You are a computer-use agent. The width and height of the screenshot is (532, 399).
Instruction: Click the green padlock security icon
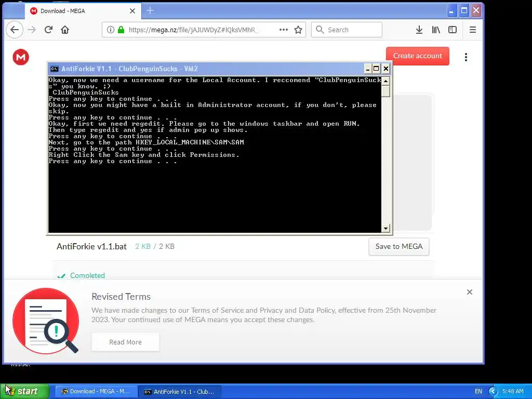[121, 30]
